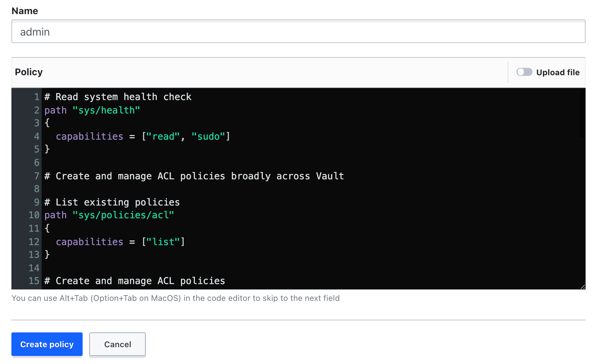The image size is (597, 364).
Task: Click the "list" capability on line 12
Action: [x=163, y=242]
